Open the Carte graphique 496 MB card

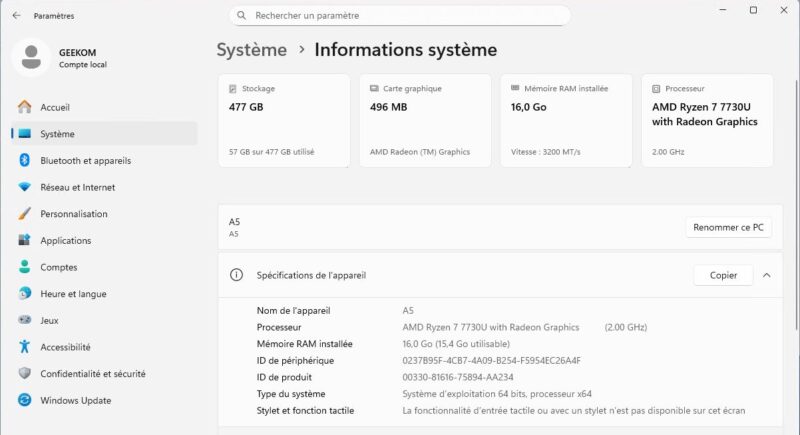425,120
